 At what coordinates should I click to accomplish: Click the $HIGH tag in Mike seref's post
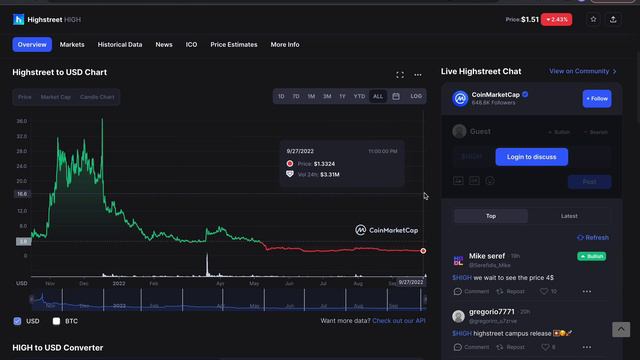pos(462,278)
